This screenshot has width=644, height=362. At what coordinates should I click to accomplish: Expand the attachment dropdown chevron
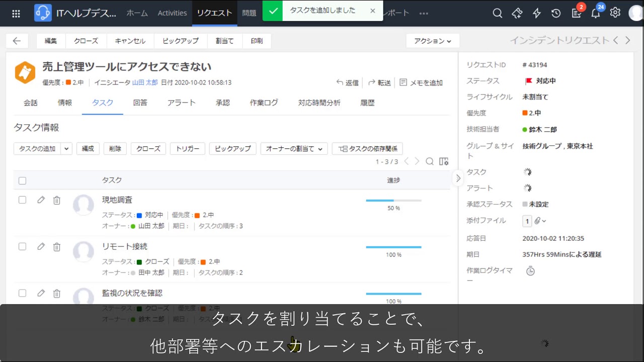(544, 221)
